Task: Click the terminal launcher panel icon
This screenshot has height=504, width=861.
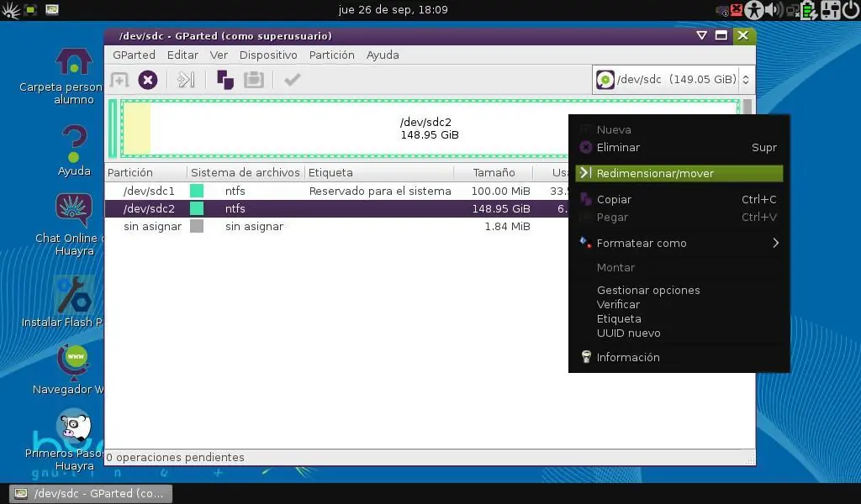Action: 52,10
